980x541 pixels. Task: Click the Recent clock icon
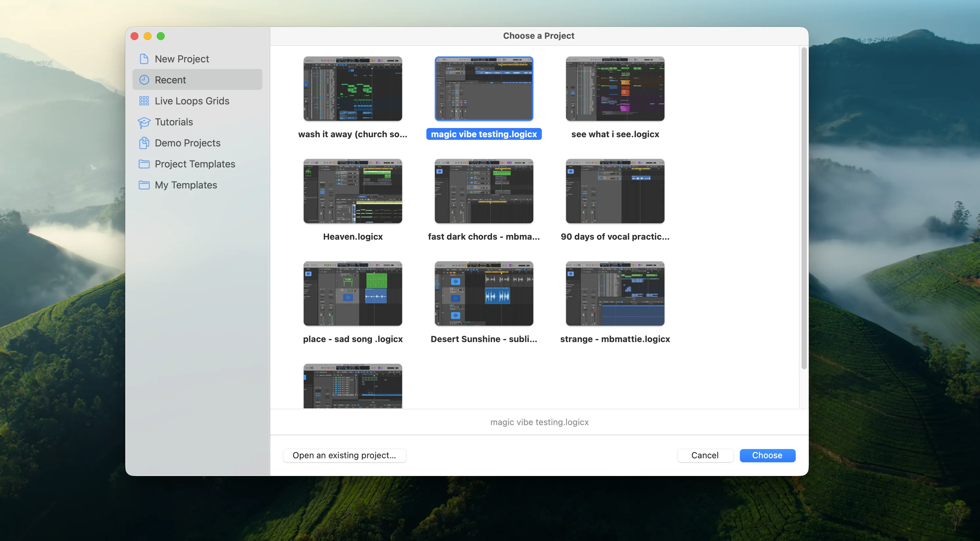[x=144, y=80]
